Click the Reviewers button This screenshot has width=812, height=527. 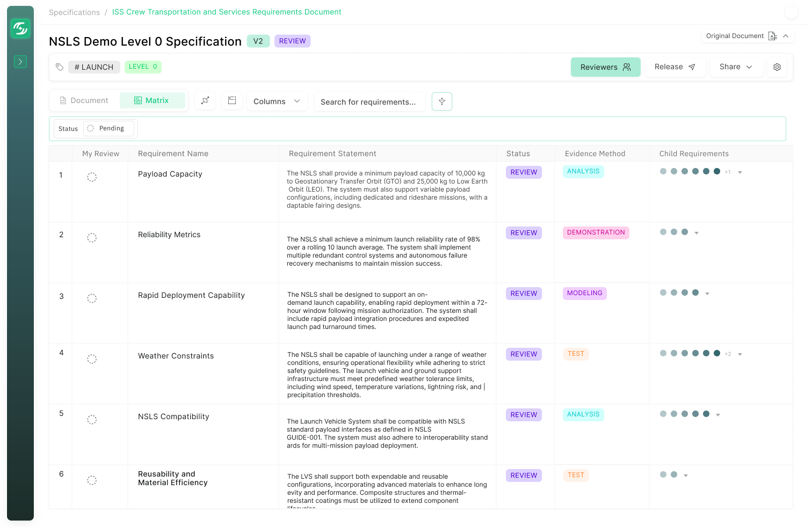click(605, 67)
